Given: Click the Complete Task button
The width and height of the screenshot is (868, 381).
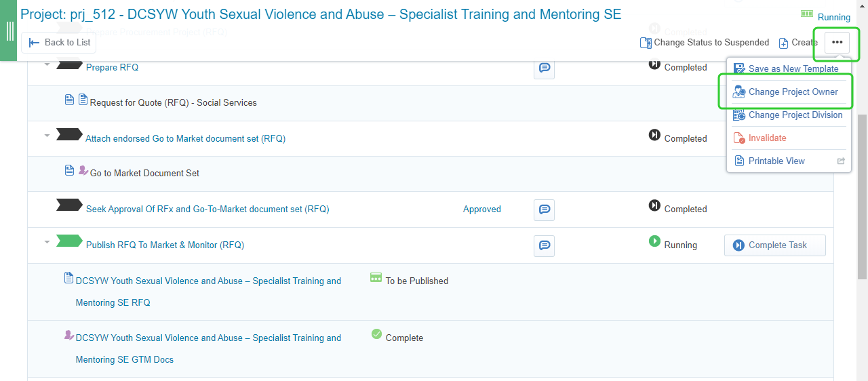Looking at the screenshot, I should [x=774, y=245].
